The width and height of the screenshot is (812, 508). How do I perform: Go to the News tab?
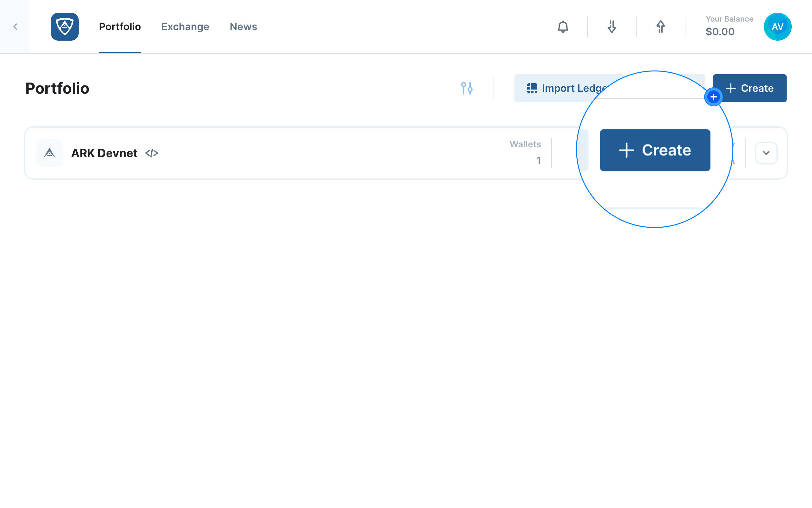pyautogui.click(x=243, y=27)
